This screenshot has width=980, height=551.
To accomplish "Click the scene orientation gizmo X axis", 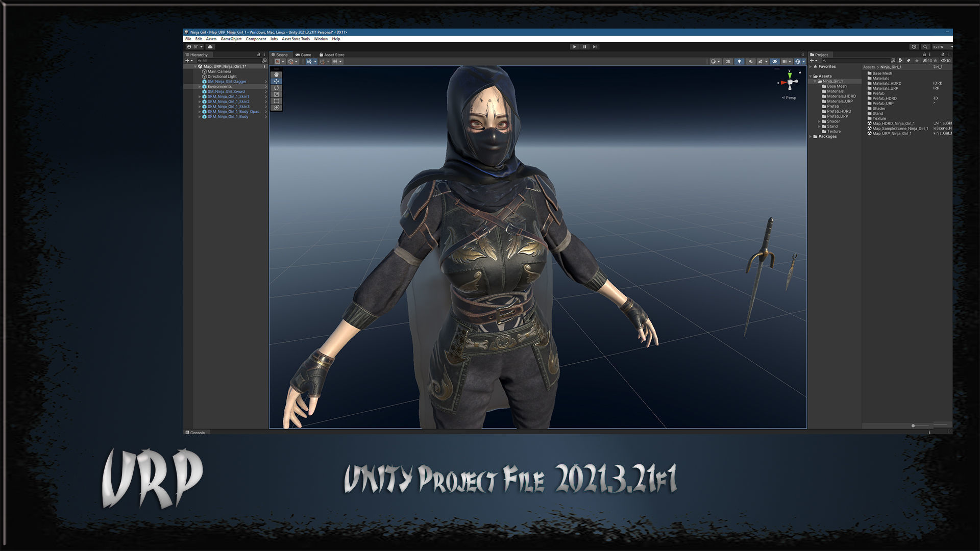I will [782, 83].
